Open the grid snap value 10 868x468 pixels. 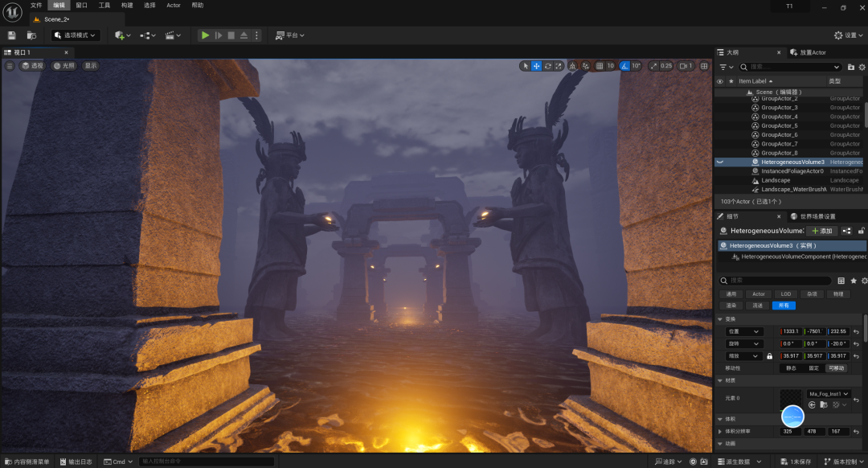pos(611,66)
